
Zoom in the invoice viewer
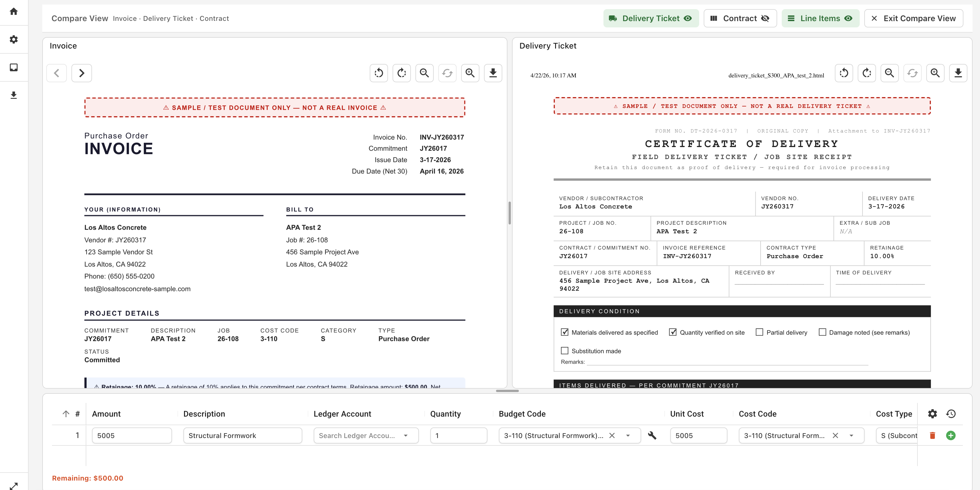pos(470,73)
